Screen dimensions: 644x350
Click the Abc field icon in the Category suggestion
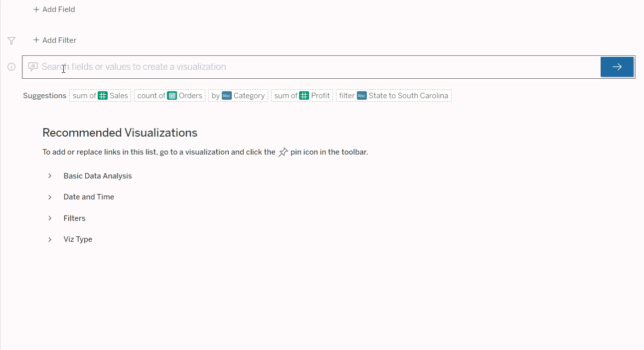227,95
